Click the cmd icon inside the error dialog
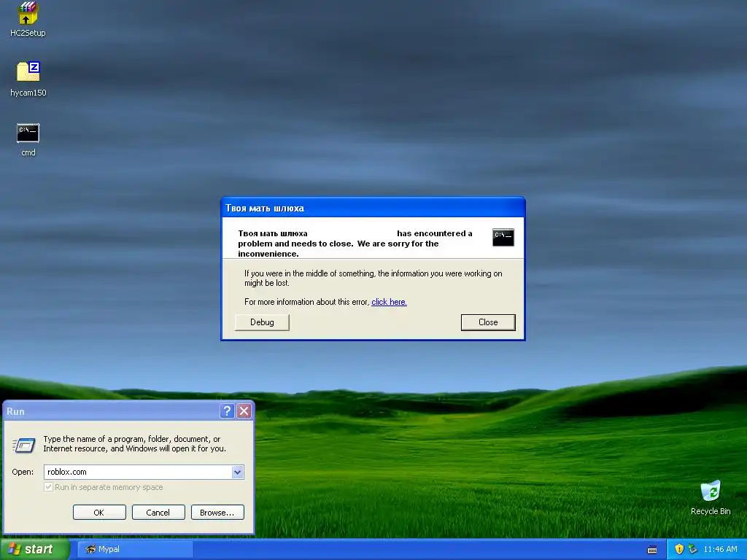This screenshot has height=560, width=747. coord(503,237)
